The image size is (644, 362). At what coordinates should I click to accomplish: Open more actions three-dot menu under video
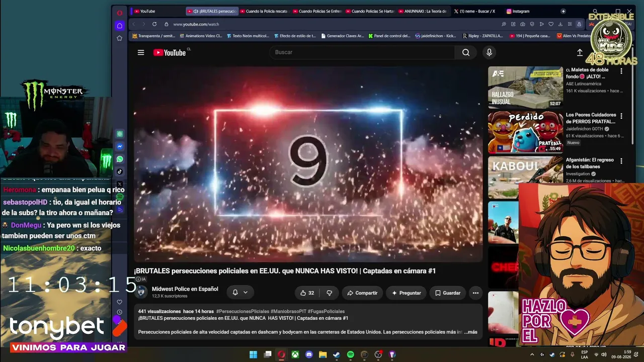point(475,293)
